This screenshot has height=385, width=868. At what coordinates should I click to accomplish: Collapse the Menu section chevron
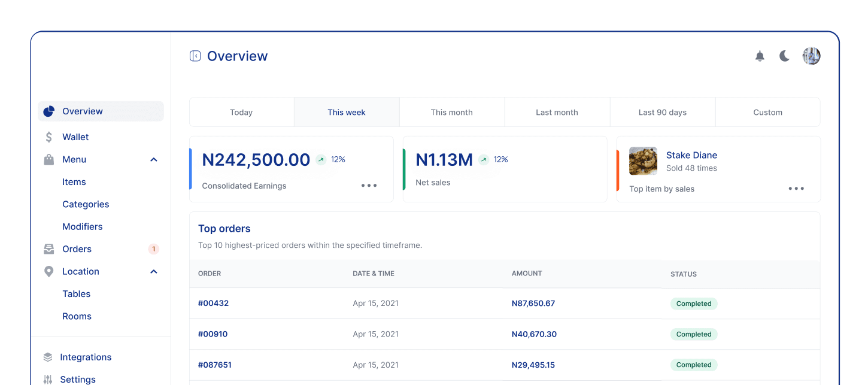[154, 160]
